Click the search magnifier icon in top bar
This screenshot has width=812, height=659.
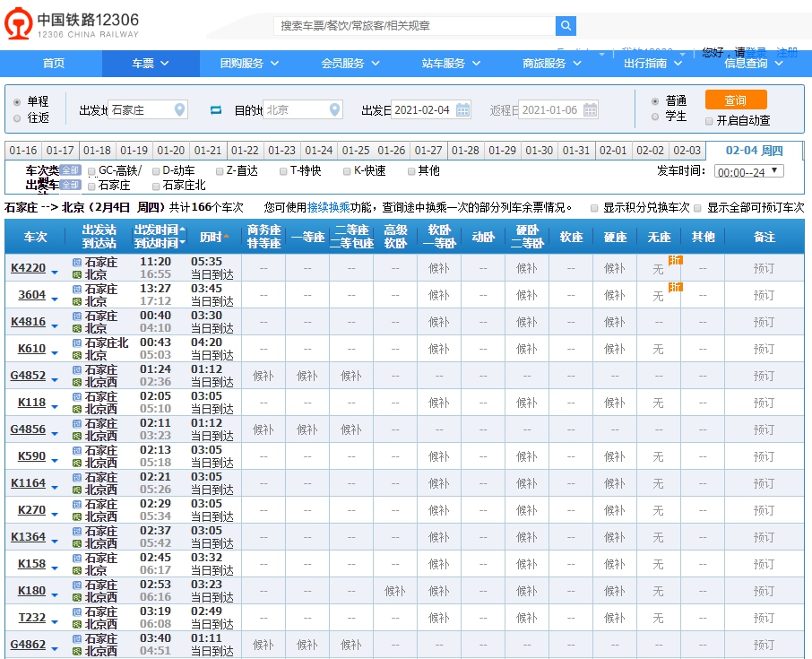click(566, 26)
